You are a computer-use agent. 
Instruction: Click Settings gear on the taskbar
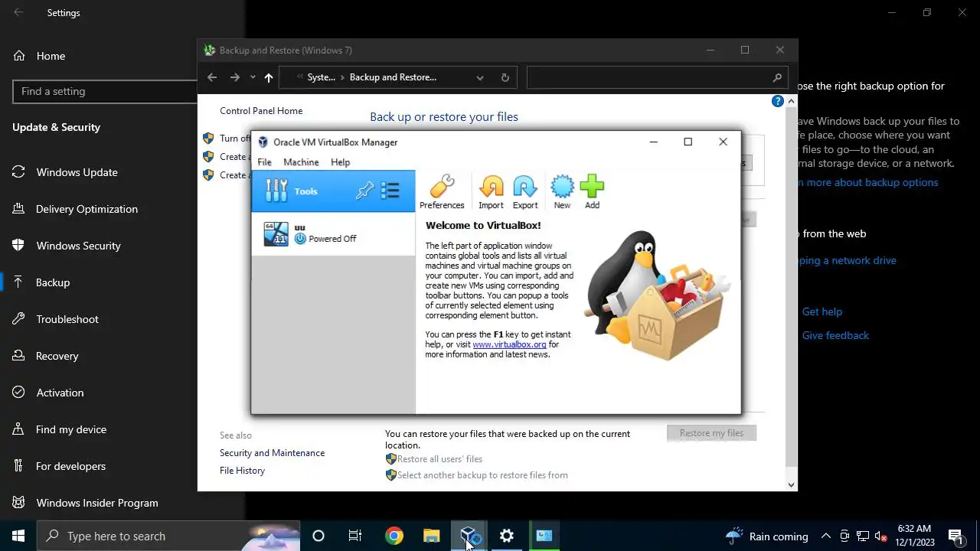tap(507, 536)
